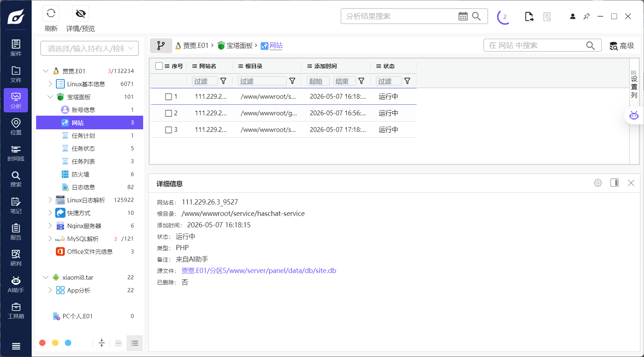
Task: Open the 笔记 notes sidebar section
Action: [16, 206]
